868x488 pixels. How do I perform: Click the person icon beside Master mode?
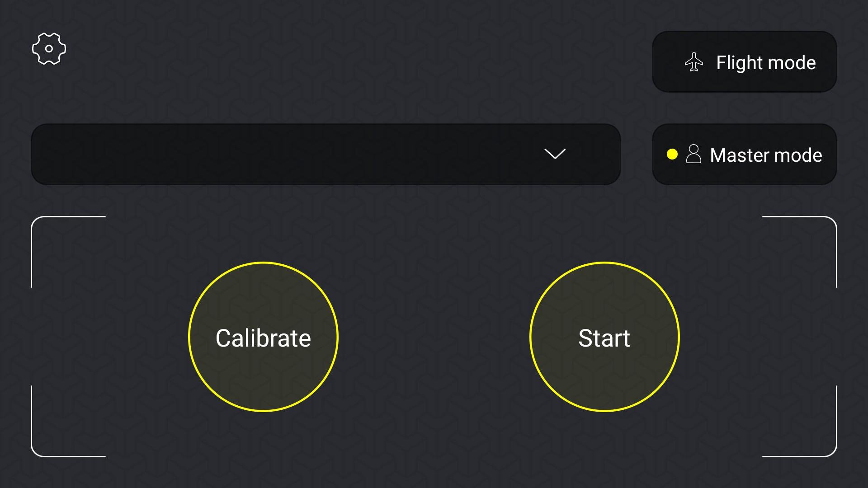pos(693,154)
